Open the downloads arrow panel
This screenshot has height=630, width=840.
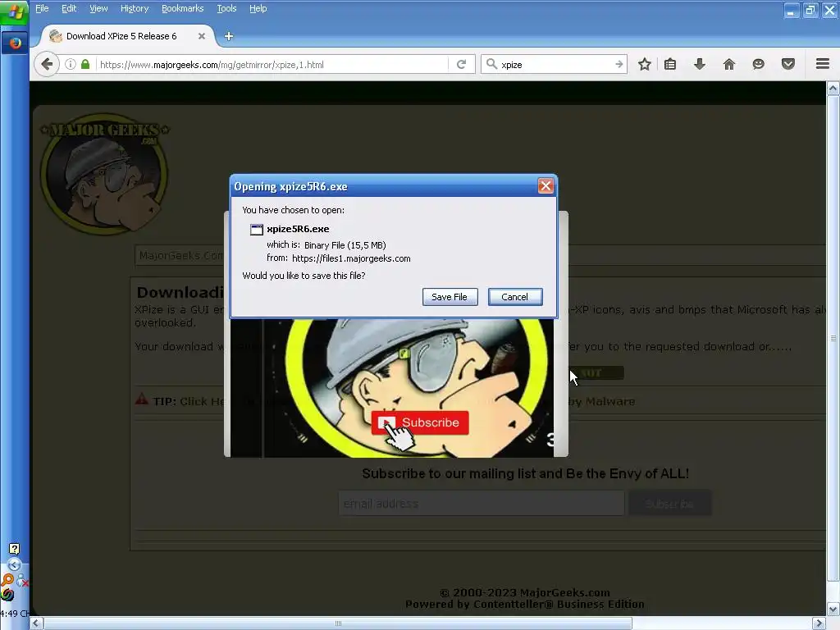pyautogui.click(x=700, y=64)
